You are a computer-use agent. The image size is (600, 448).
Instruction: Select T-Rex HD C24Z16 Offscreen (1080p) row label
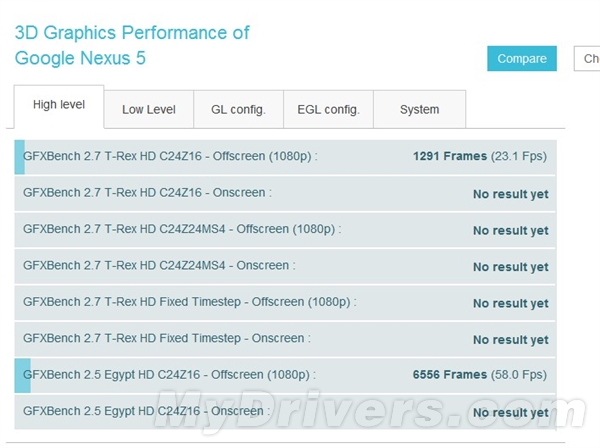[x=170, y=156]
